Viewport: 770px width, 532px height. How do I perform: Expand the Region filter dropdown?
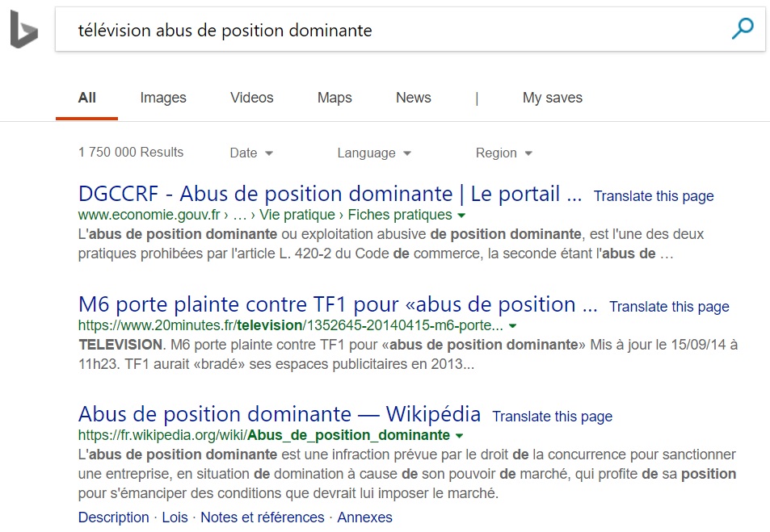(x=504, y=153)
